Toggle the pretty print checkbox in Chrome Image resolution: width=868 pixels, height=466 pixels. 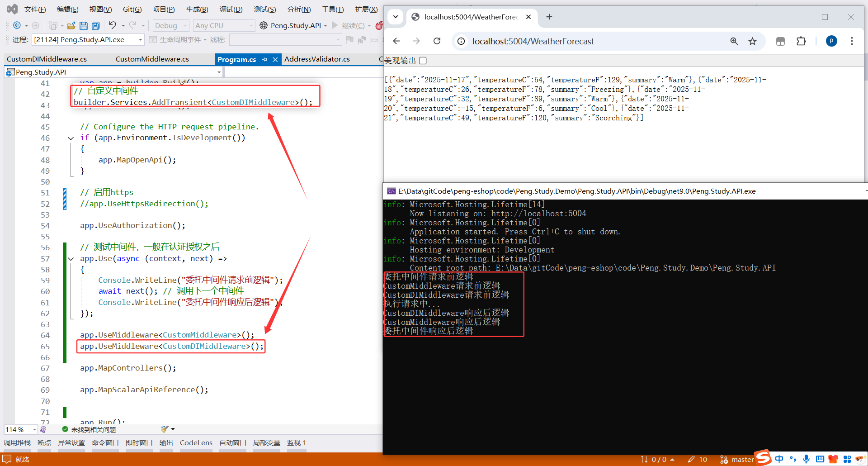423,61
